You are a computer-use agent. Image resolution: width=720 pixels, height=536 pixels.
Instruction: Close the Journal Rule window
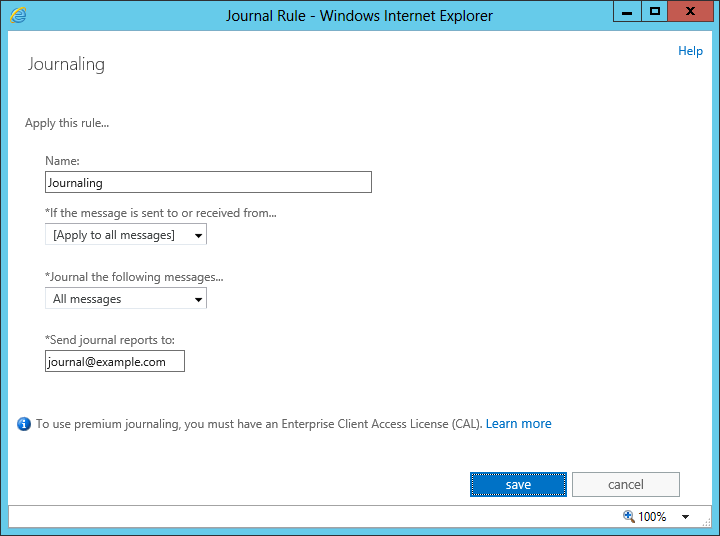pyautogui.click(x=690, y=11)
